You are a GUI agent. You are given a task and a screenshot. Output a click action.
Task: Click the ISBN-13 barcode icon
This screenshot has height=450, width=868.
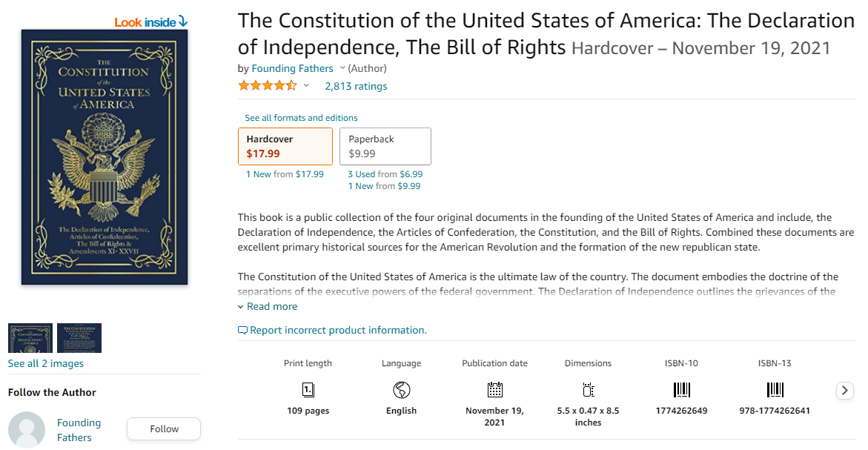(775, 389)
